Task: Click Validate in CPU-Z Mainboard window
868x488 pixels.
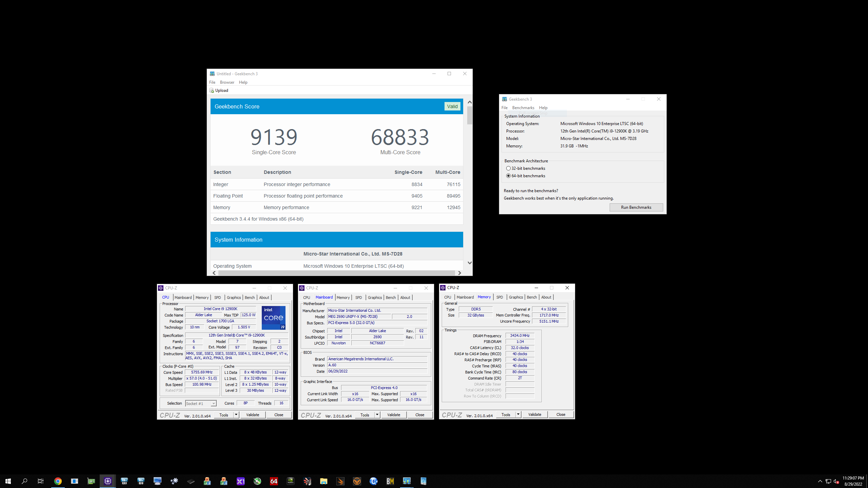Action: click(394, 415)
